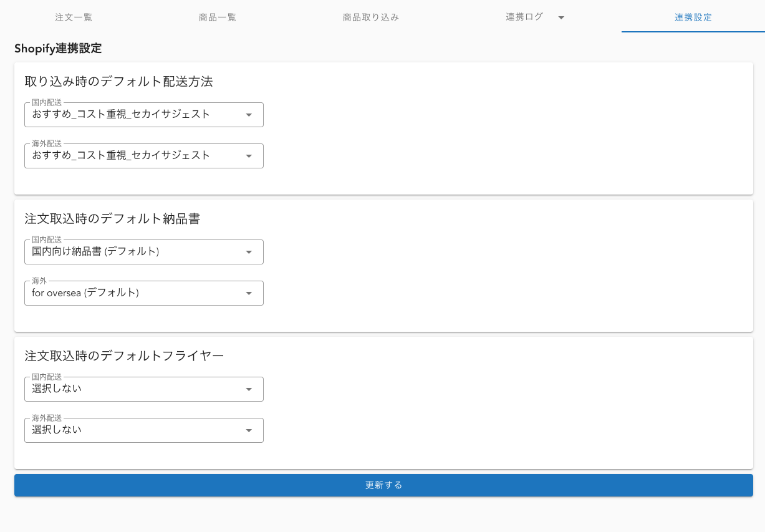Image resolution: width=765 pixels, height=532 pixels.
Task: Open 海外配送 field under デフォルト配送方法
Action: 134,156
